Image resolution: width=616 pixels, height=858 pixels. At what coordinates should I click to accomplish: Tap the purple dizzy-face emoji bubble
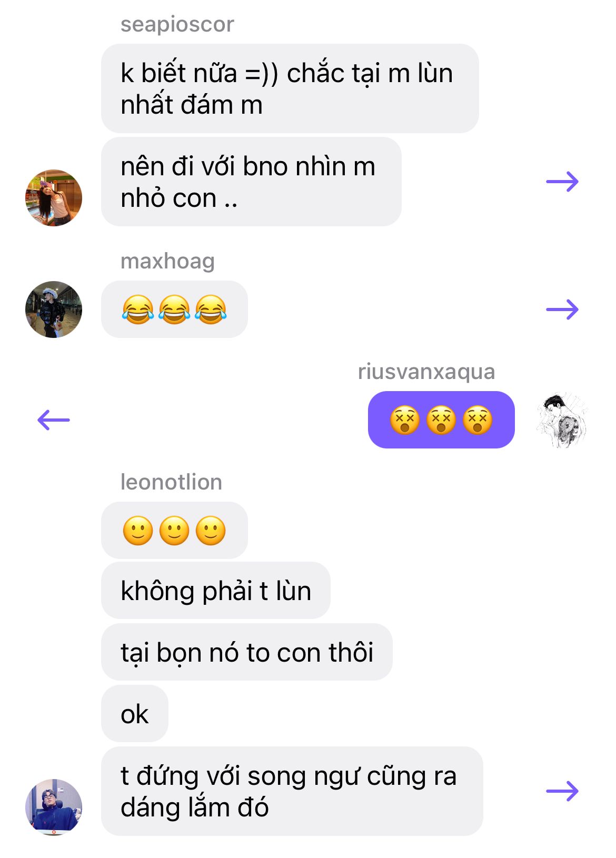point(441,420)
